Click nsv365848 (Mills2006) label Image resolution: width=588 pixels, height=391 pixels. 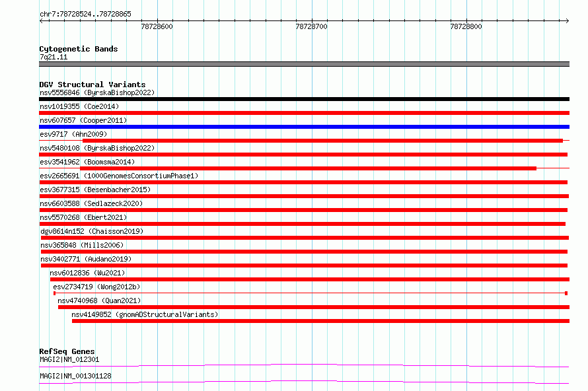click(82, 245)
